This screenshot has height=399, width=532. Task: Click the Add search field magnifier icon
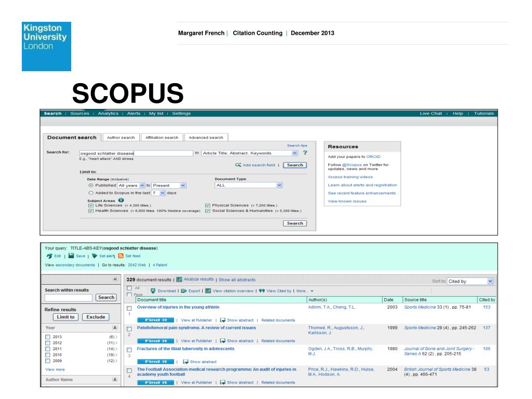tap(238, 165)
